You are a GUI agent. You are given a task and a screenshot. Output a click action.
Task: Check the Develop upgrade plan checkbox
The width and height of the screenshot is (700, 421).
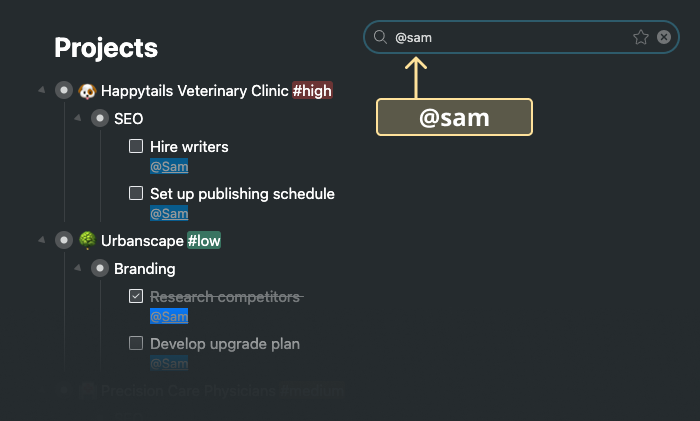click(x=136, y=343)
